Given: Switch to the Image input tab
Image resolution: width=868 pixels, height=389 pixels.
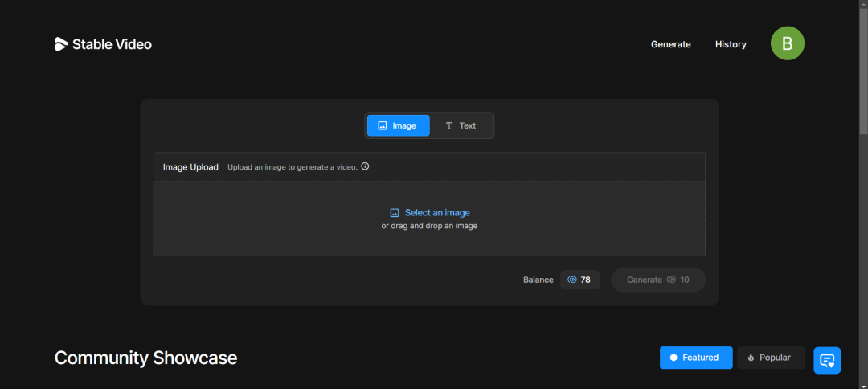Looking at the screenshot, I should tap(398, 125).
